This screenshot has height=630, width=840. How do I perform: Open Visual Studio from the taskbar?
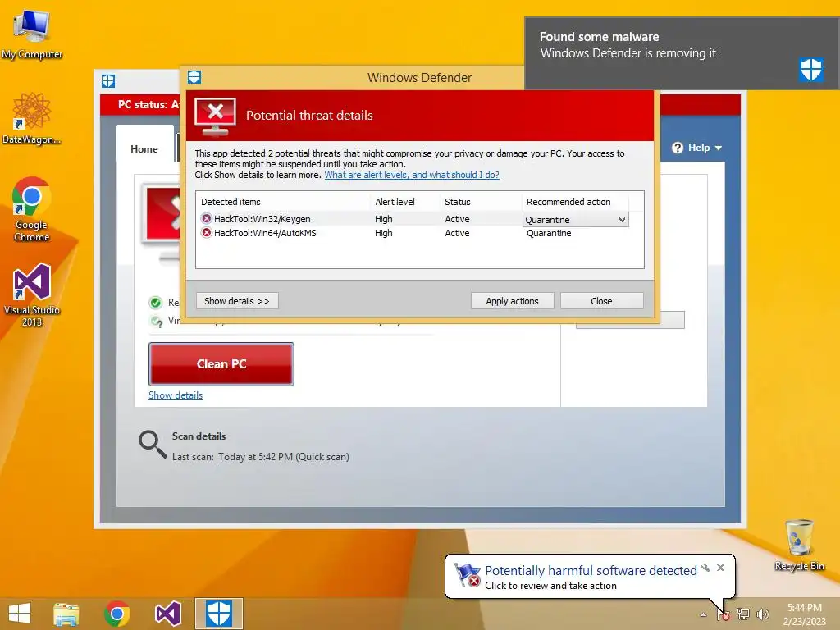pyautogui.click(x=167, y=614)
